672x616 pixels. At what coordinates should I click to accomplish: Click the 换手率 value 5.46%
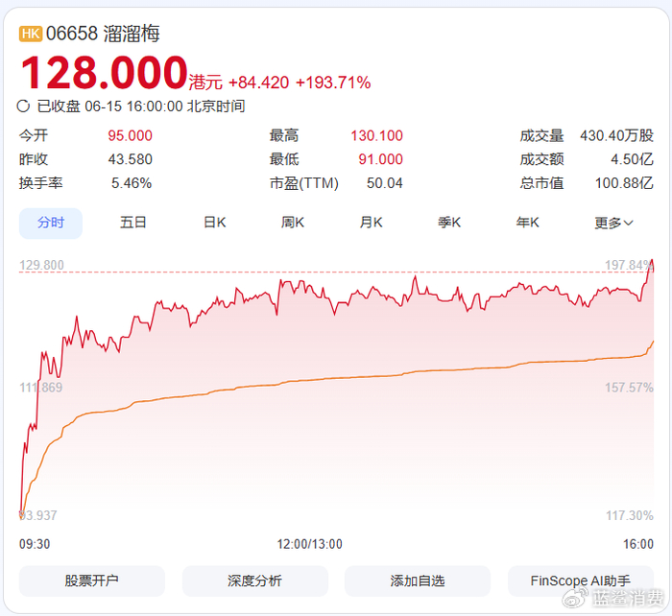pyautogui.click(x=132, y=183)
